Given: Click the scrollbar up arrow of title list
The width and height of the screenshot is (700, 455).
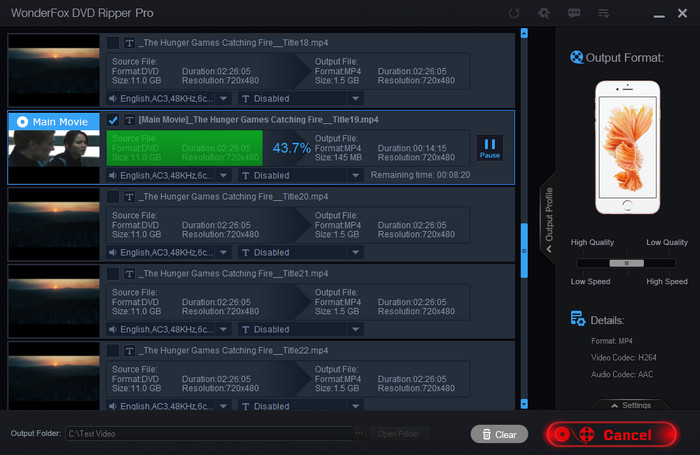Looking at the screenshot, I should pos(524,33).
